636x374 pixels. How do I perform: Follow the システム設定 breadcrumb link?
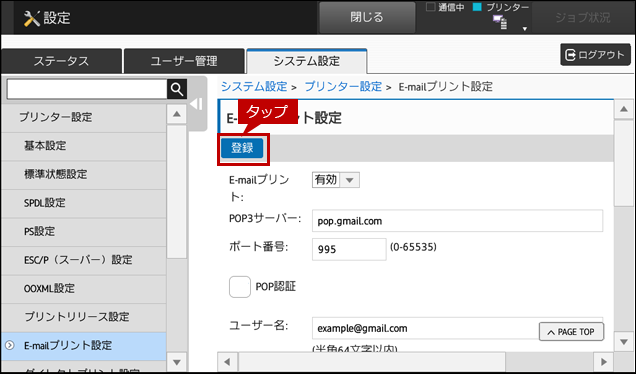pyautogui.click(x=254, y=86)
